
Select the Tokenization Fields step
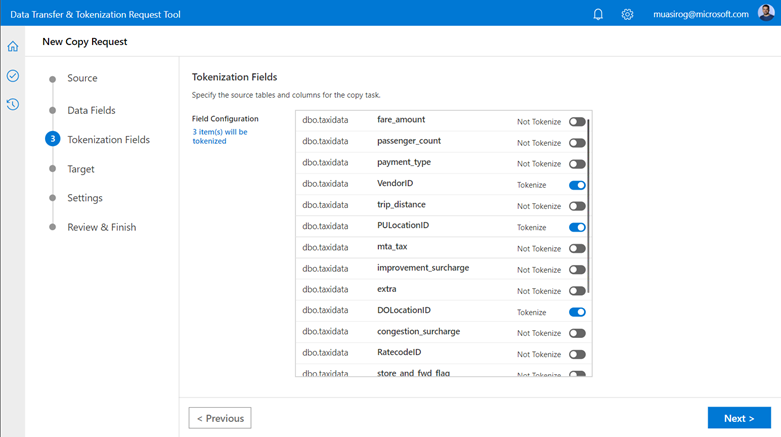108,140
